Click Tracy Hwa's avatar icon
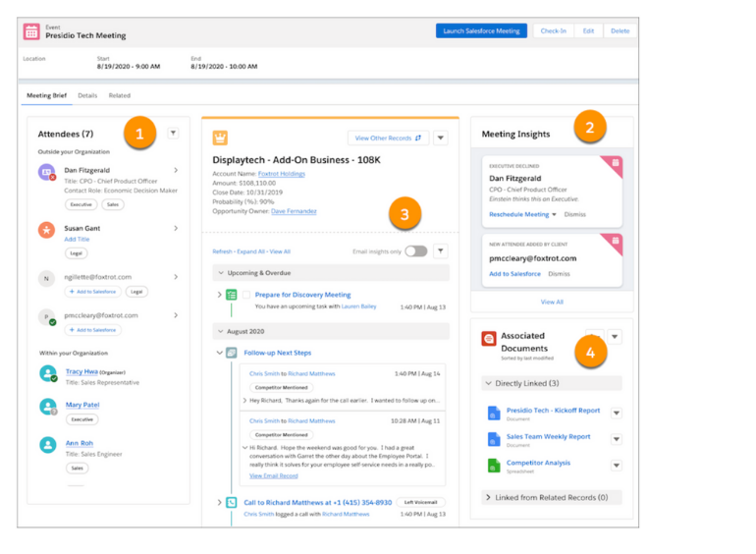 (x=48, y=373)
